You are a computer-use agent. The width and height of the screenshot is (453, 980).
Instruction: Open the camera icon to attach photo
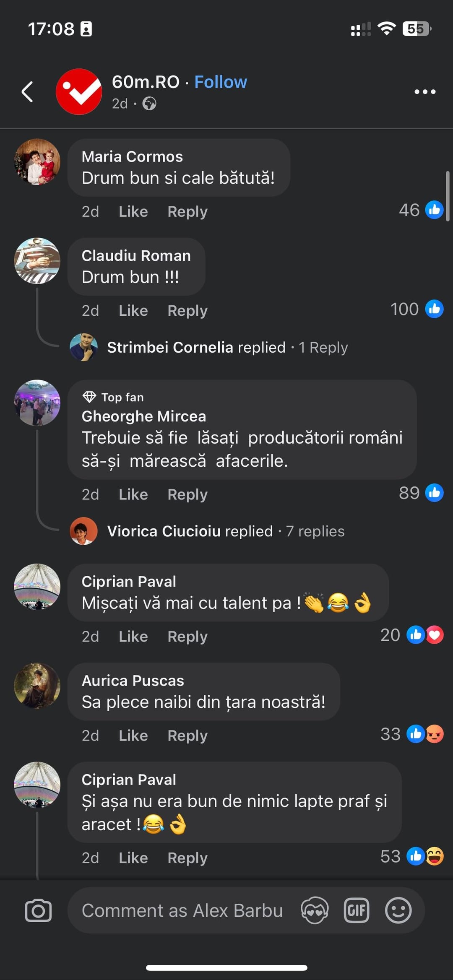pos(38,910)
